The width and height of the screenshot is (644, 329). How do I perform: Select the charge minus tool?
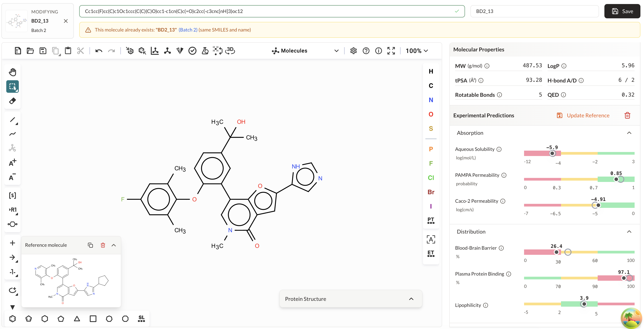[x=13, y=177]
